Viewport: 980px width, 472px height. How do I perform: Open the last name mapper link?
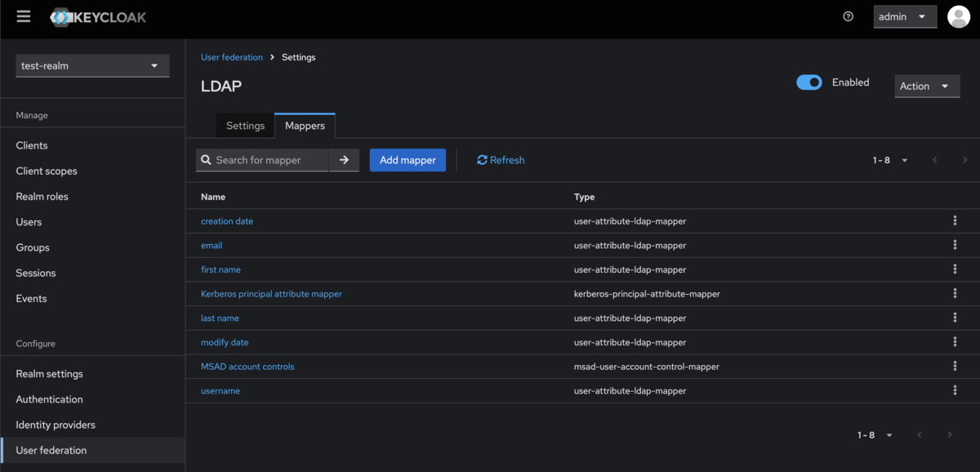[220, 318]
